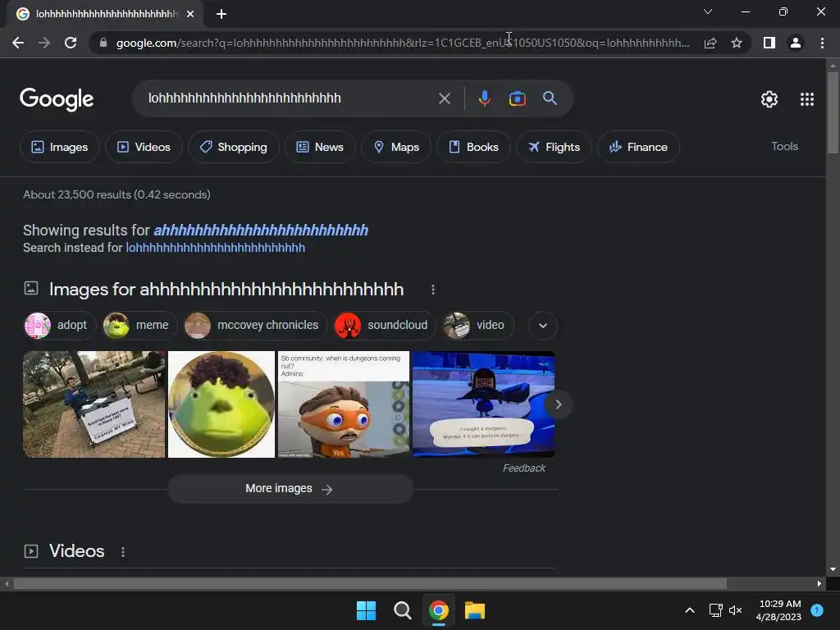Open Google quick settings gear
The height and width of the screenshot is (630, 840).
pyautogui.click(x=769, y=99)
